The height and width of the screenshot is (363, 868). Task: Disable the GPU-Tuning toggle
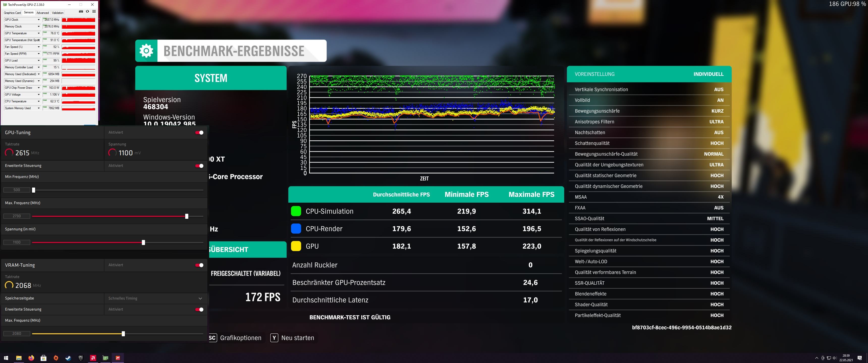(200, 133)
